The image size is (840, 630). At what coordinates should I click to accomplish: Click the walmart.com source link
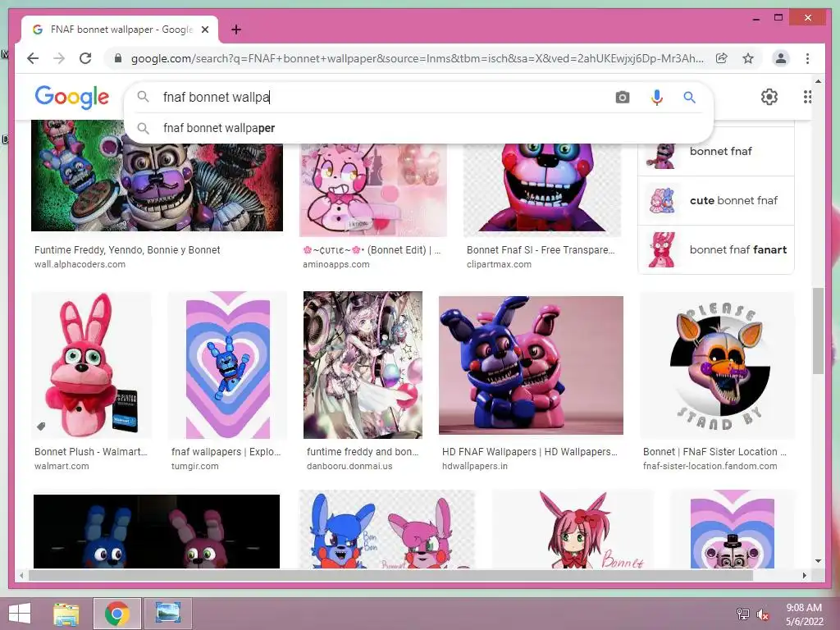(x=62, y=466)
